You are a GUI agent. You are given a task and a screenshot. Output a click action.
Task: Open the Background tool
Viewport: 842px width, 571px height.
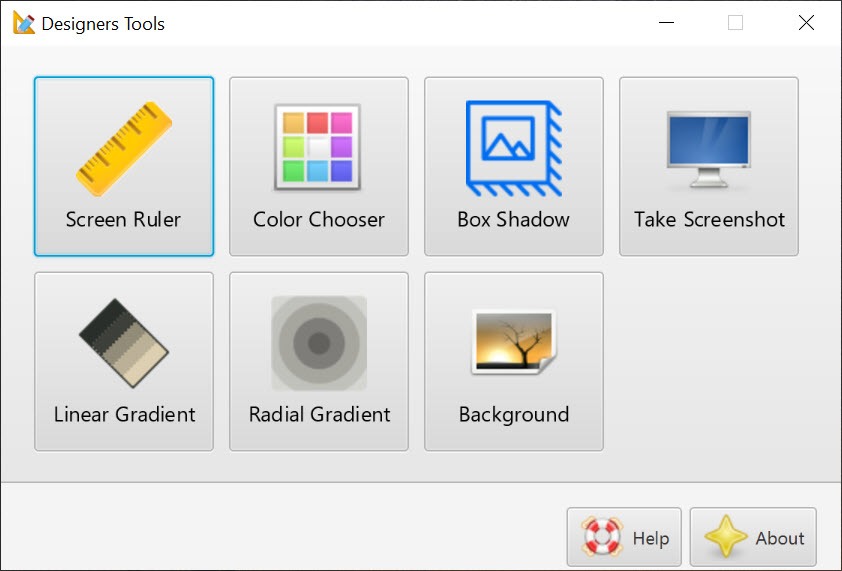point(514,362)
